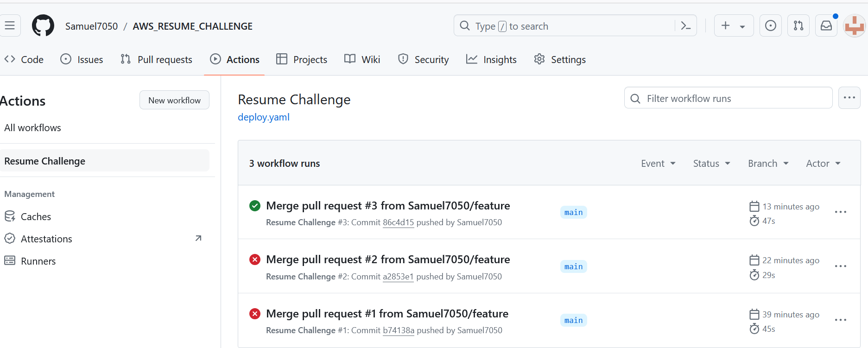This screenshot has width=868, height=348.
Task: Open the notifications inbox
Action: 826,26
